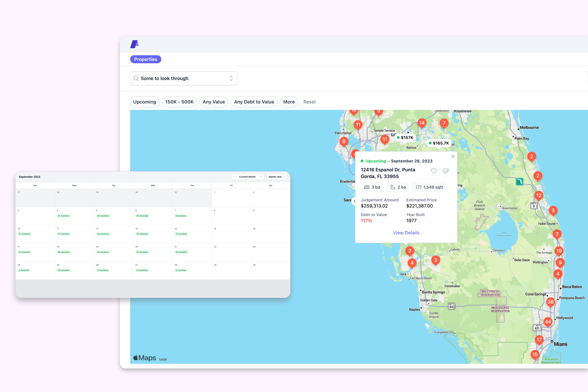Click the previous month chevron arrow
588x392 pixels.
tap(234, 177)
